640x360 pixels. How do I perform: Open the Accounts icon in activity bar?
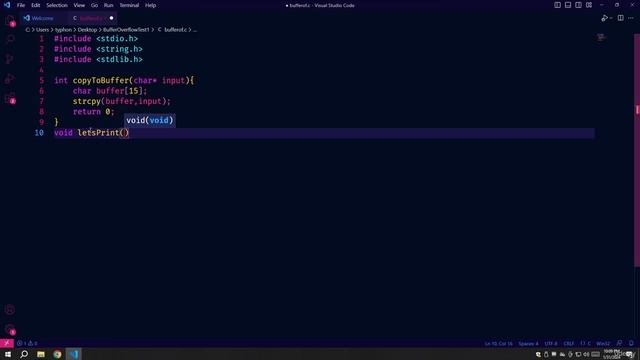10,309
